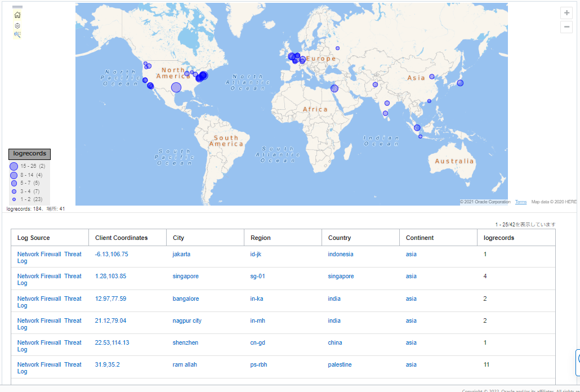
Task: Click the logrecords legend header
Action: click(x=29, y=154)
